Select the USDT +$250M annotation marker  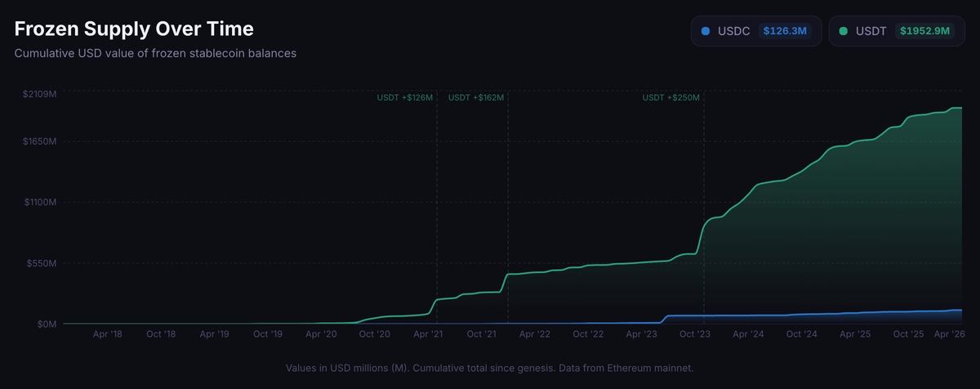pos(671,97)
